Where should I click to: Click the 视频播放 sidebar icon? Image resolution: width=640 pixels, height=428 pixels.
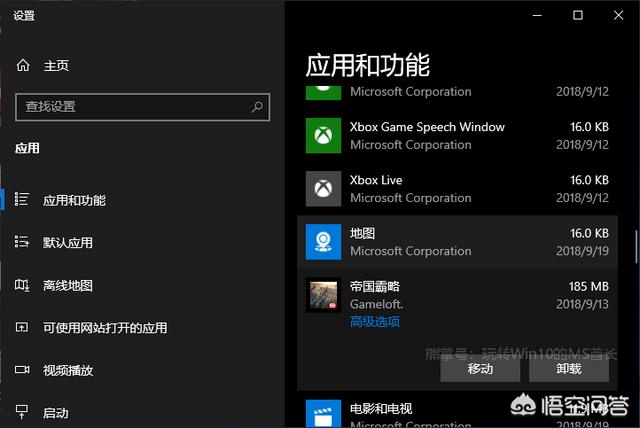pos(23,370)
